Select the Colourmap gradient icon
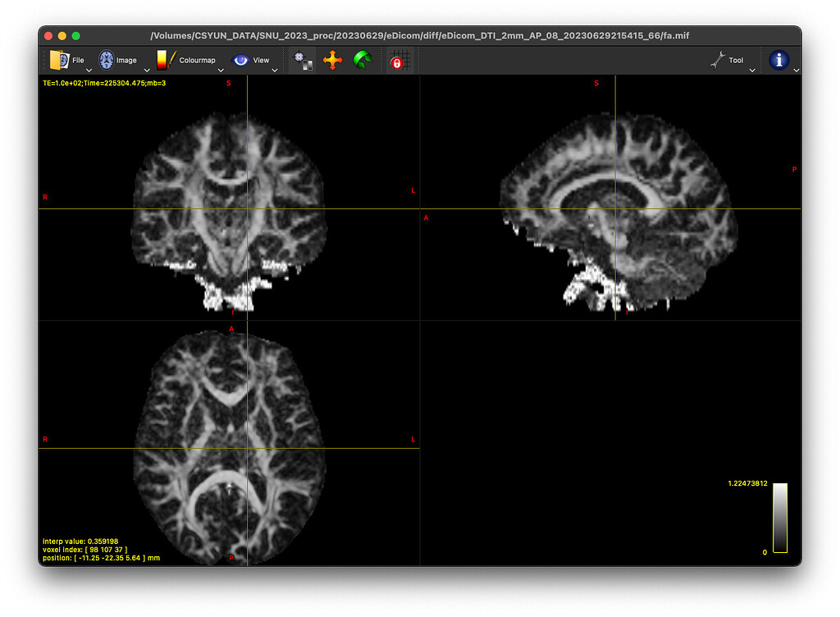Screen dimensions: 840x617 (163, 59)
